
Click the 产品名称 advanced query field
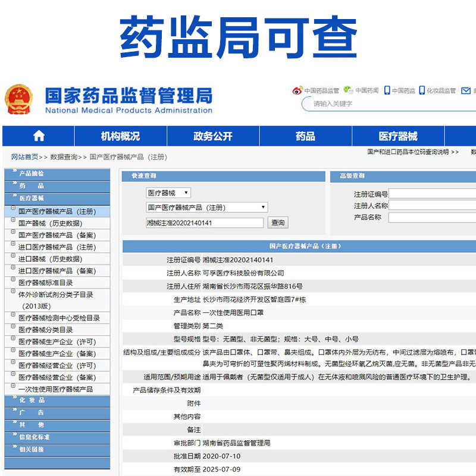click(x=433, y=217)
